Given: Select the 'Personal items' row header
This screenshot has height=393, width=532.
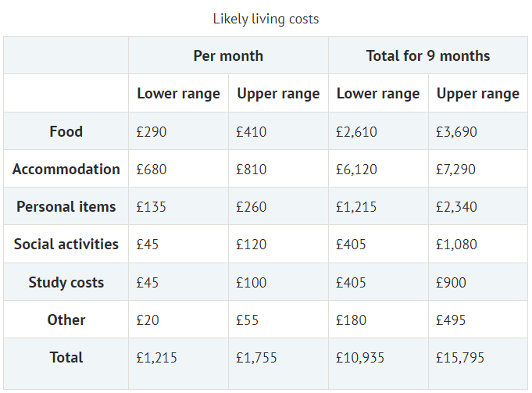Looking at the screenshot, I should [x=66, y=206].
